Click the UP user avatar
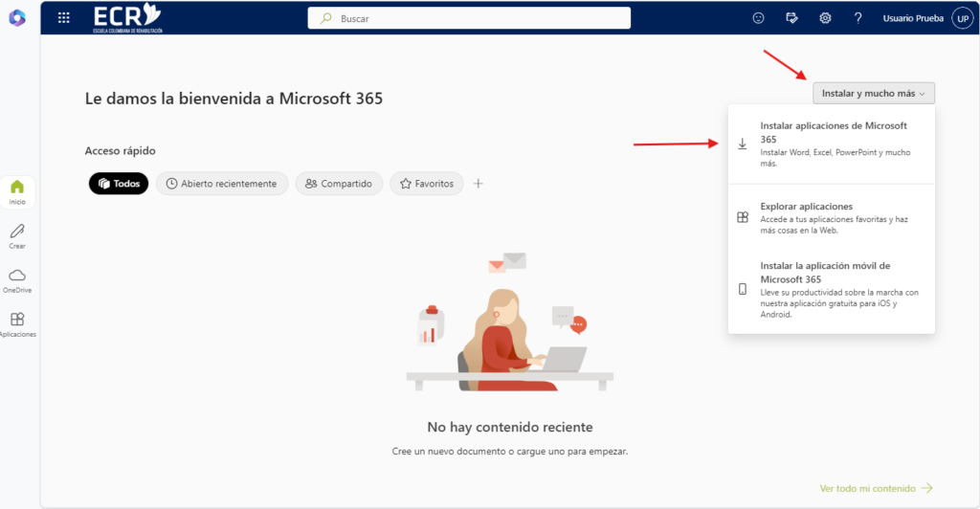Viewport: 980px width, 509px height. tap(962, 18)
